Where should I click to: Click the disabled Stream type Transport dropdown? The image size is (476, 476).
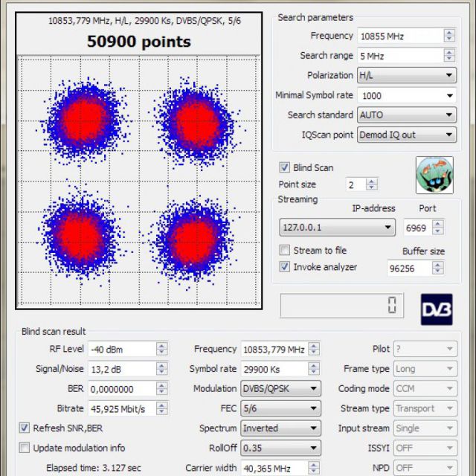pyautogui.click(x=425, y=408)
